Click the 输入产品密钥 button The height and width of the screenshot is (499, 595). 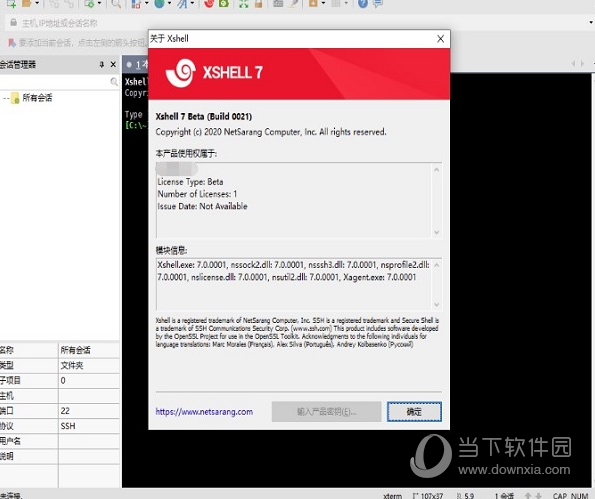click(326, 412)
